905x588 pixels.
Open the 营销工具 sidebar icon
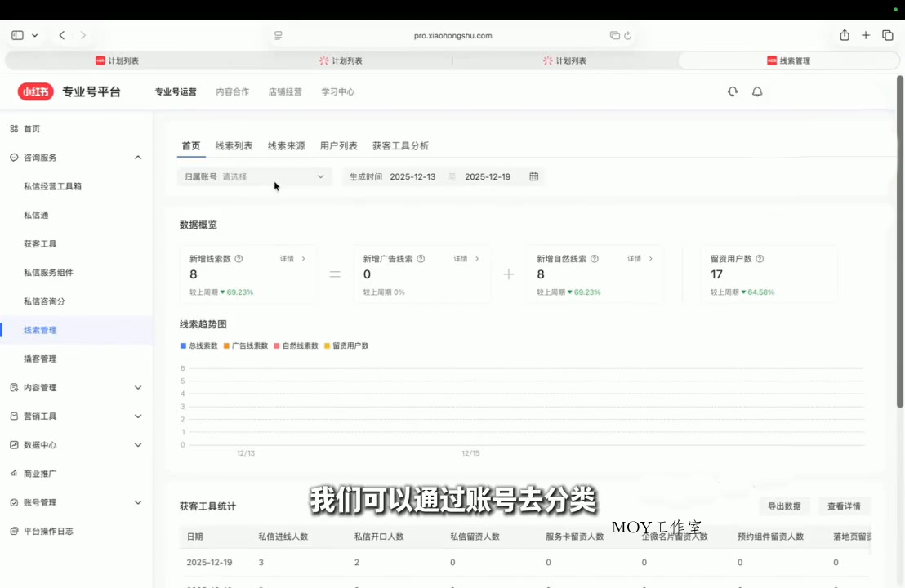14,416
